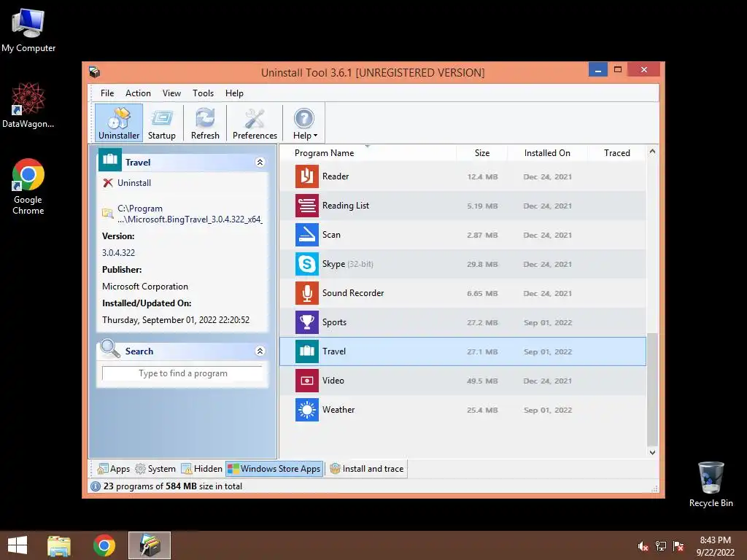Click the list scroll down arrow
747x560 pixels.
[x=653, y=453]
